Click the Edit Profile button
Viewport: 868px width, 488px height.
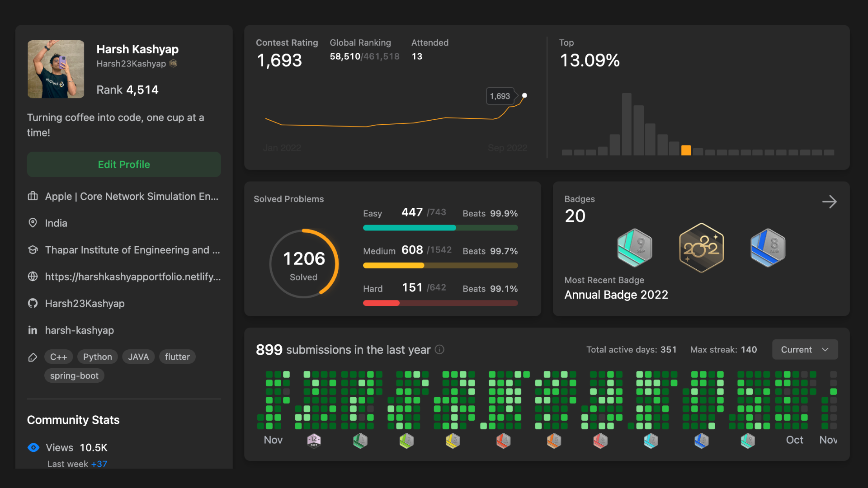click(124, 164)
